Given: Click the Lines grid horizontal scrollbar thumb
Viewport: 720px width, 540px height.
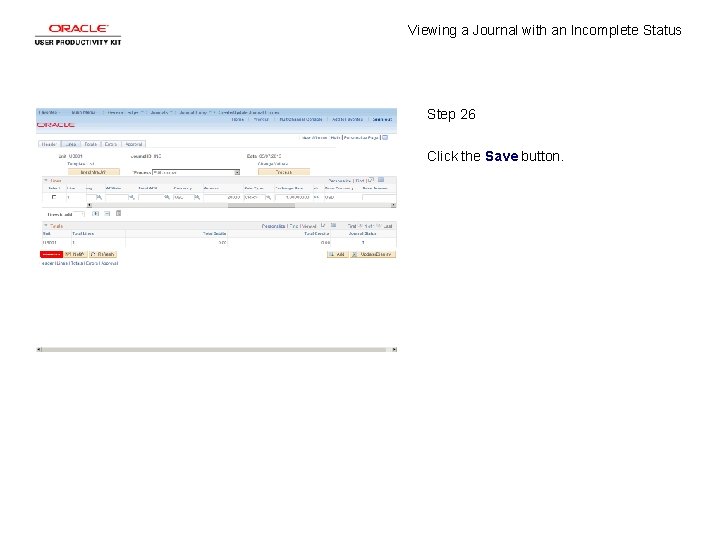Looking at the screenshot, I should point(261,205).
